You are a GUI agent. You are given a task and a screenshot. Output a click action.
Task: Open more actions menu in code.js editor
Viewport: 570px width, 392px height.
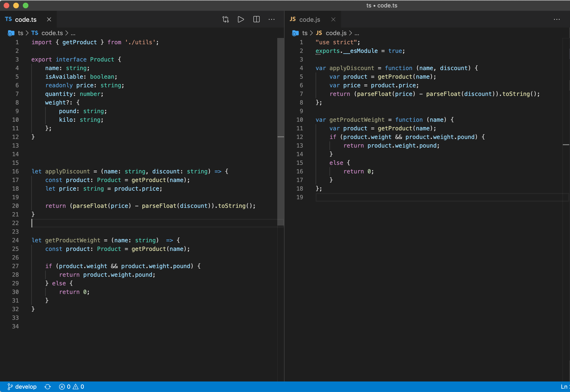[557, 19]
